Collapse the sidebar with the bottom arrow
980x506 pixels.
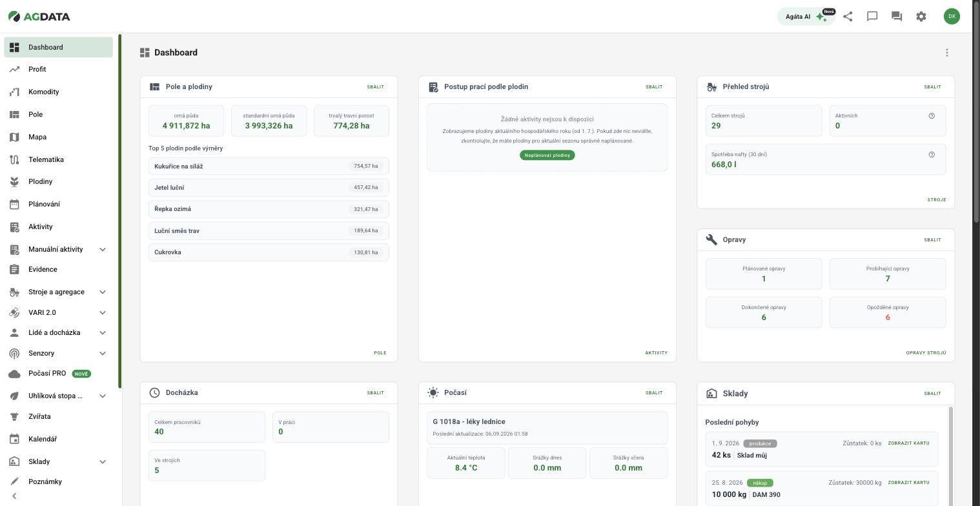tap(14, 496)
